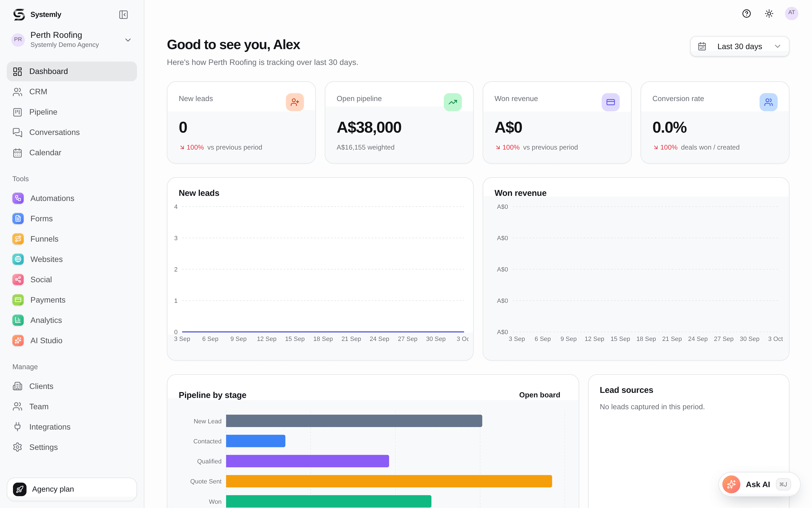Click the Calendar sidebar icon
The image size is (812, 508).
click(x=17, y=153)
